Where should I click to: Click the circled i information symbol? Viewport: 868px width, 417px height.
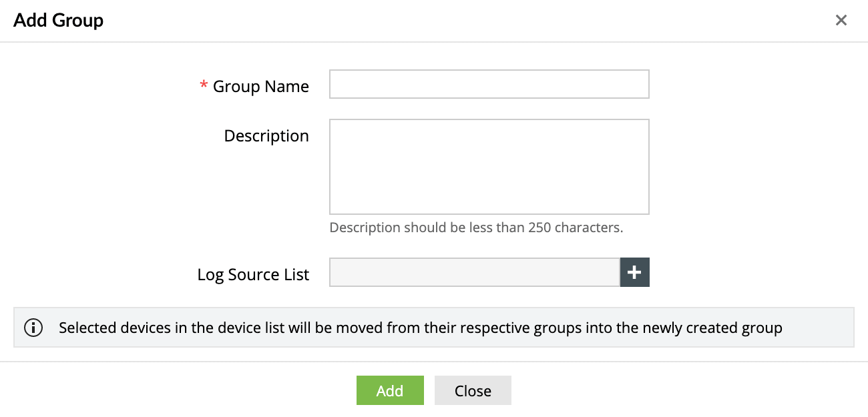[33, 328]
